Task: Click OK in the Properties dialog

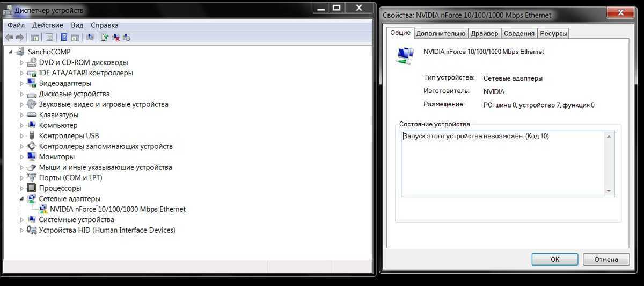Action: coord(555,259)
